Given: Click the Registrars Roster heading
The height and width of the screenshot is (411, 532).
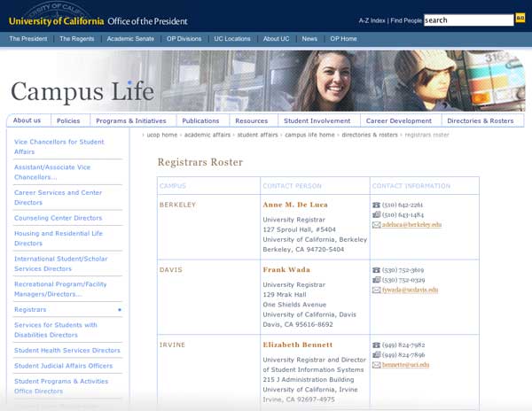Looking at the screenshot, I should (200, 162).
